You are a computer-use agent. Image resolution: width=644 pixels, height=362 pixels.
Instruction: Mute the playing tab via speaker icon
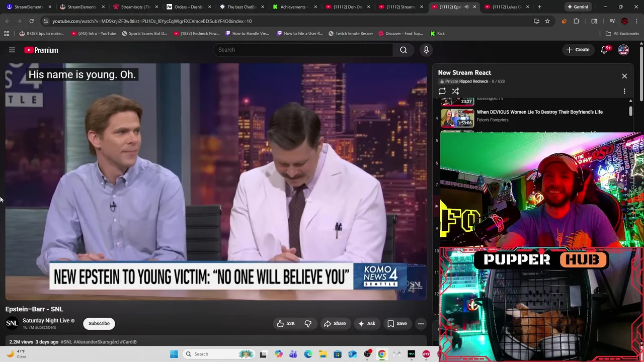click(x=466, y=7)
